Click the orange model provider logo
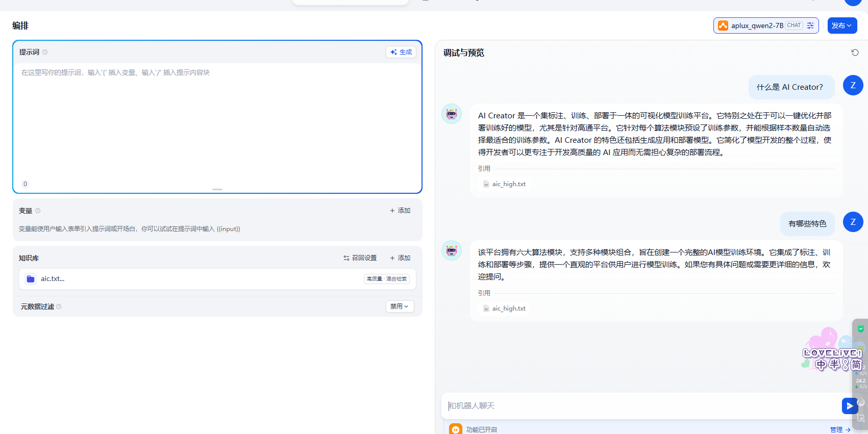 click(x=723, y=25)
